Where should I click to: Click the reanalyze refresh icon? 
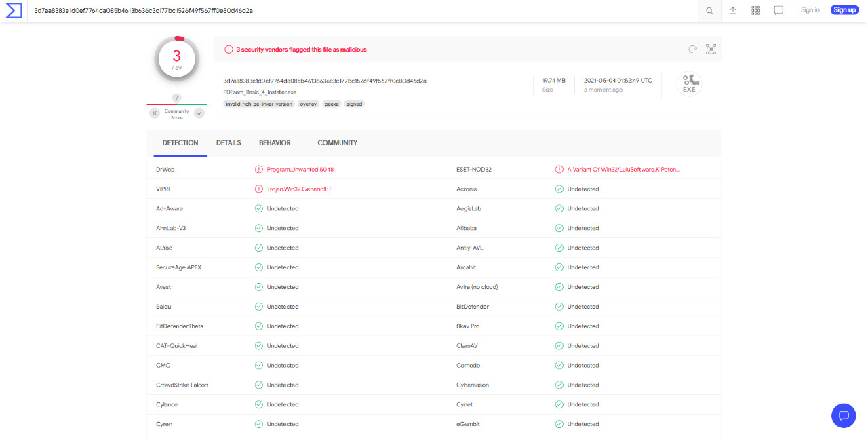click(x=692, y=49)
